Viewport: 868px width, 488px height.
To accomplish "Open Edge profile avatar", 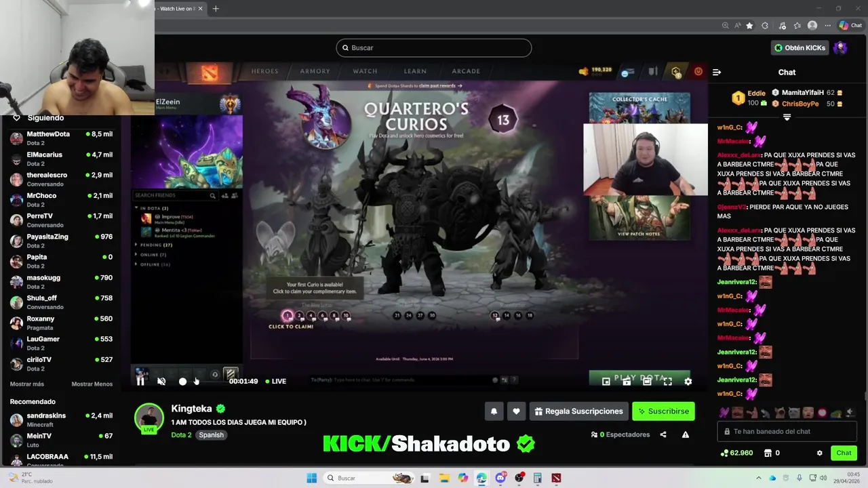I will point(812,26).
